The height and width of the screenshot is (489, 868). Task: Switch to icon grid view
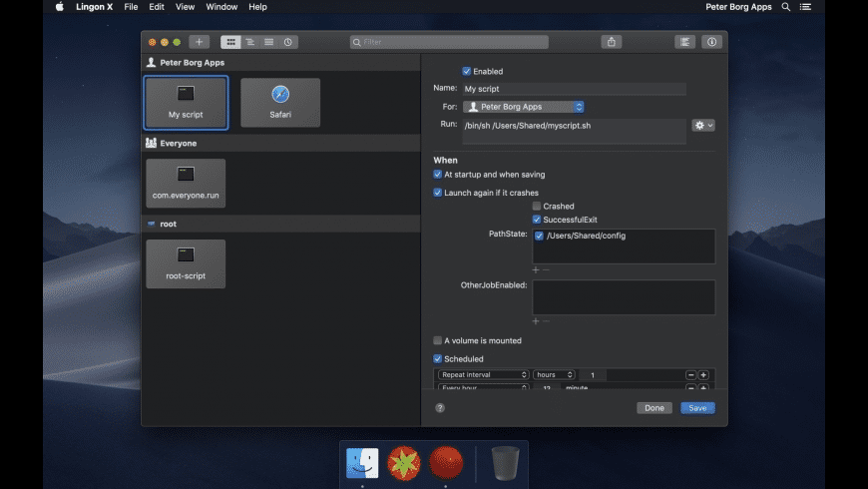click(x=230, y=42)
